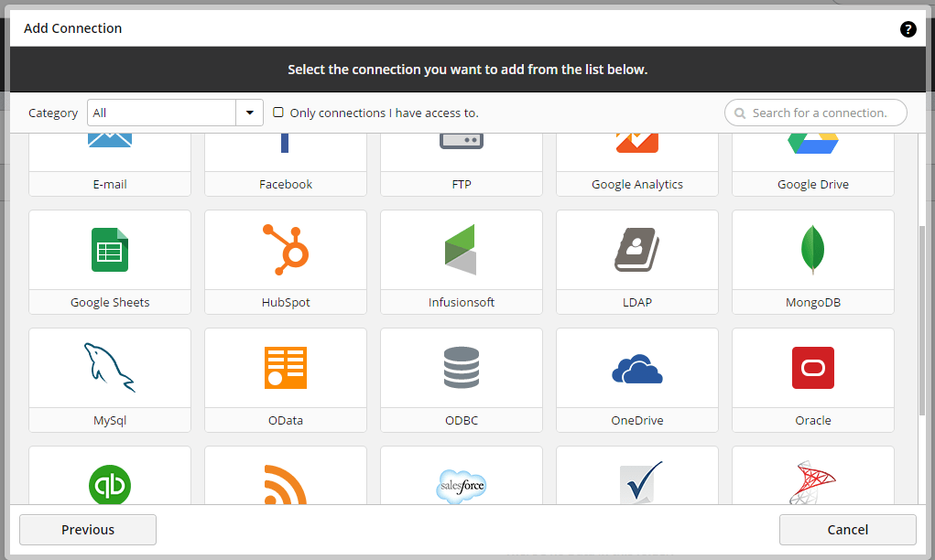The image size is (935, 560).
Task: Pick the red SQL Server icon
Action: 813,482
